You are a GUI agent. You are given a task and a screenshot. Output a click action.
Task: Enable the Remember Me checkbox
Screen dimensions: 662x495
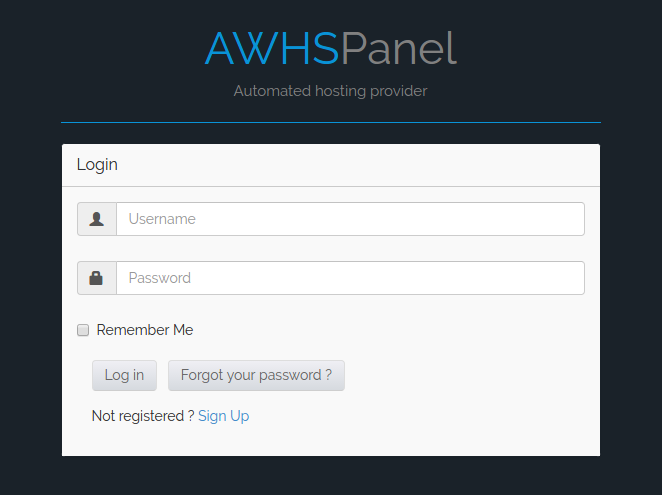click(x=84, y=330)
